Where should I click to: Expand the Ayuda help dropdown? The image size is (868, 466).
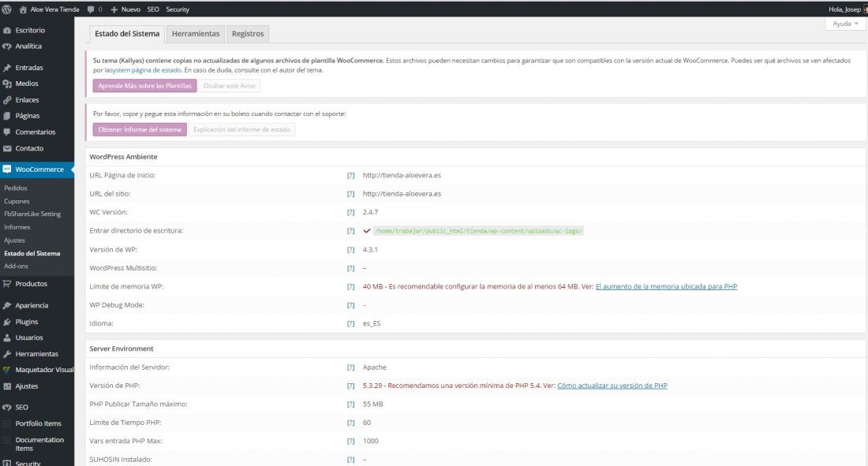[845, 24]
